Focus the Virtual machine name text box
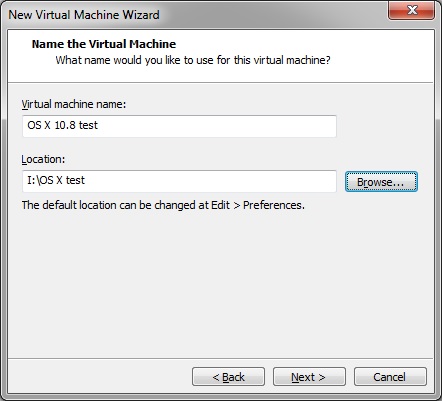Screen dimensions: 443x401 point(179,126)
